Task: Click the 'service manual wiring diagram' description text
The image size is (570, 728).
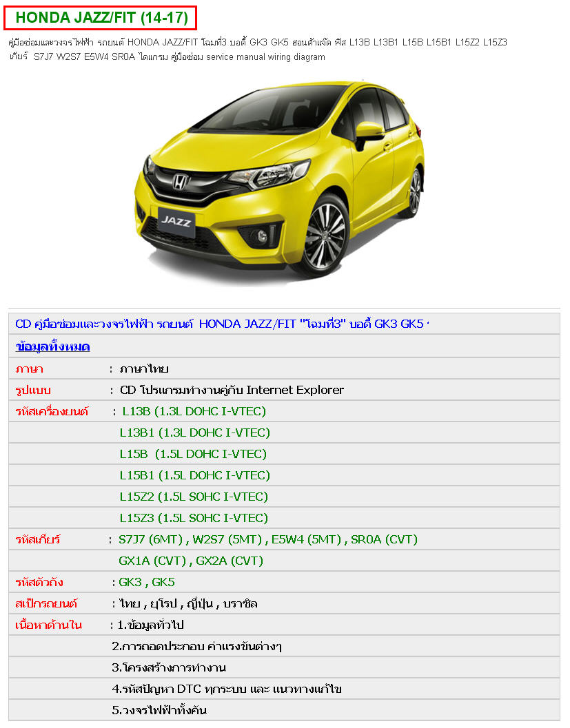Action: (266, 56)
